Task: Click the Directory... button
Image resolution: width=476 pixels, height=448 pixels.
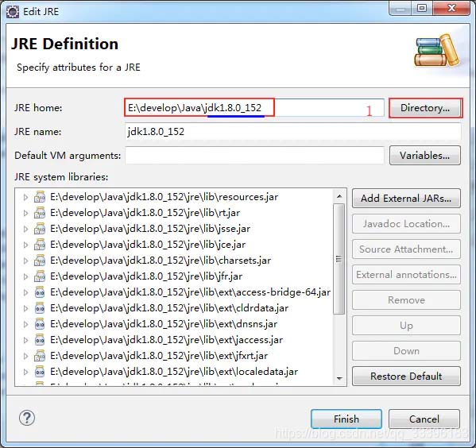Action: [425, 108]
